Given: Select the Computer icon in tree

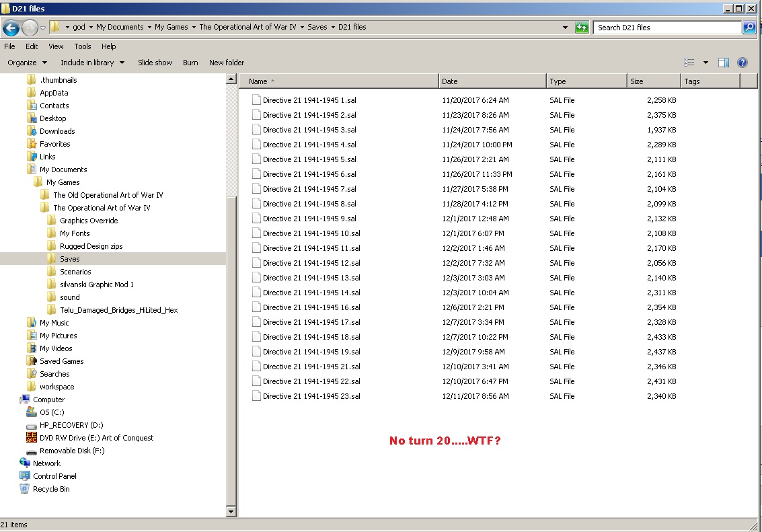Looking at the screenshot, I should (x=25, y=400).
